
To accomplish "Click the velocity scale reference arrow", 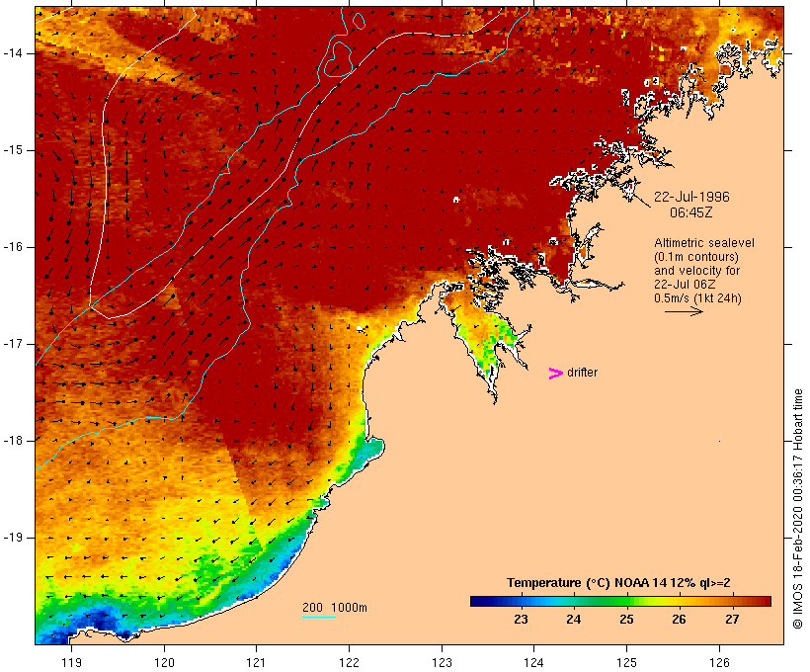I will (684, 311).
